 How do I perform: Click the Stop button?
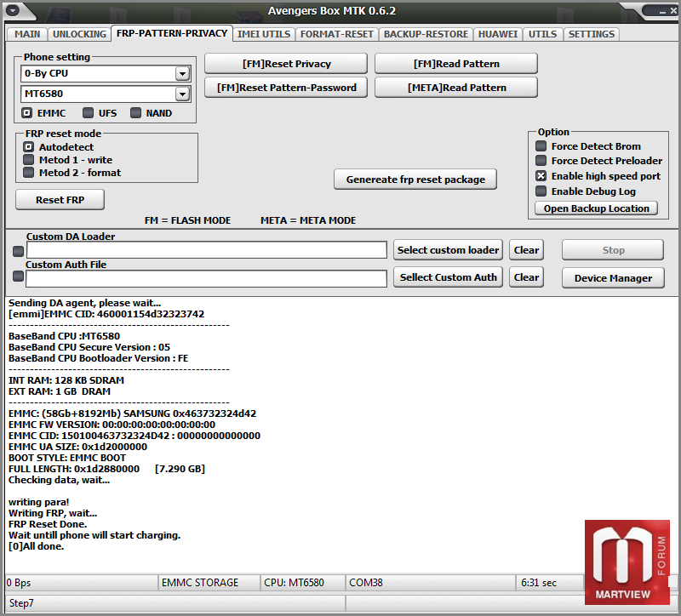click(613, 250)
